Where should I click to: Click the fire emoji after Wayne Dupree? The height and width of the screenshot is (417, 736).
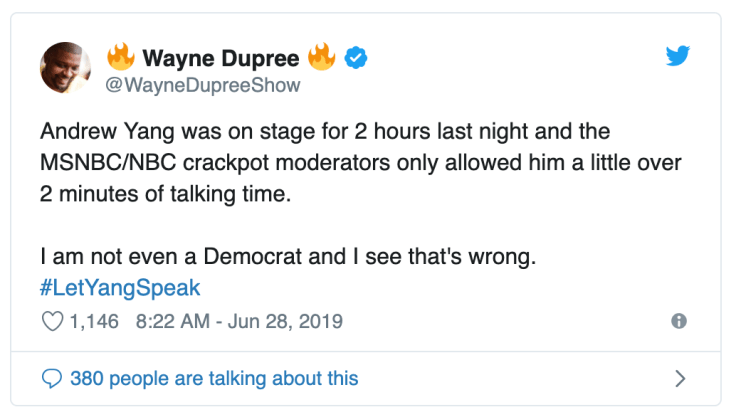(x=322, y=59)
